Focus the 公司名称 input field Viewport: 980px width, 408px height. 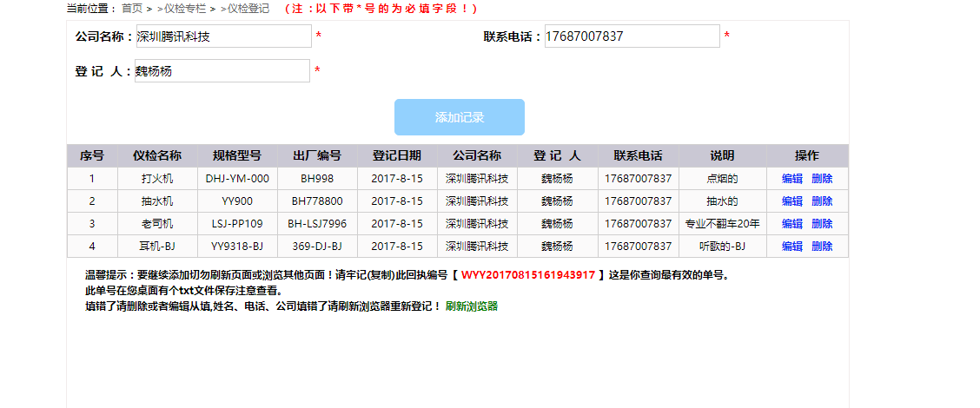tap(223, 36)
